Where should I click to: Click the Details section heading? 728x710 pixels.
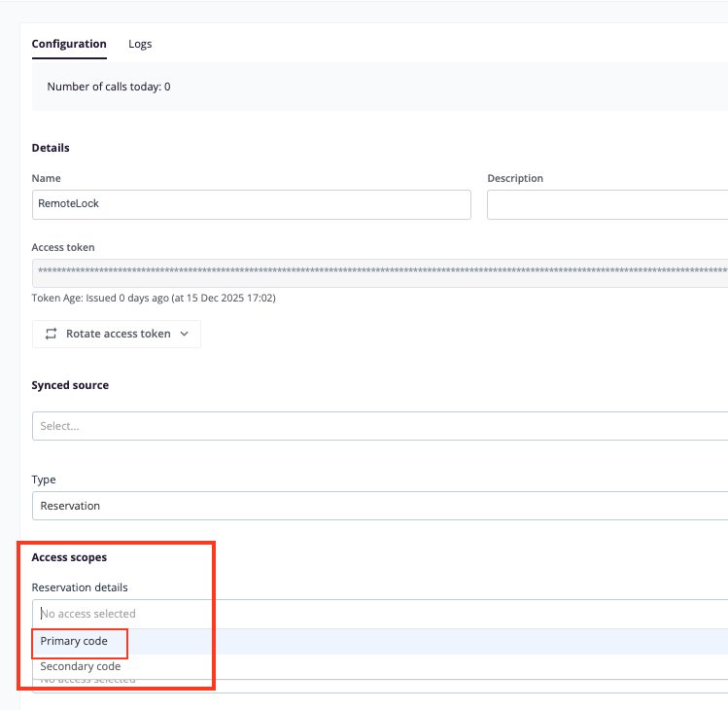(51, 148)
